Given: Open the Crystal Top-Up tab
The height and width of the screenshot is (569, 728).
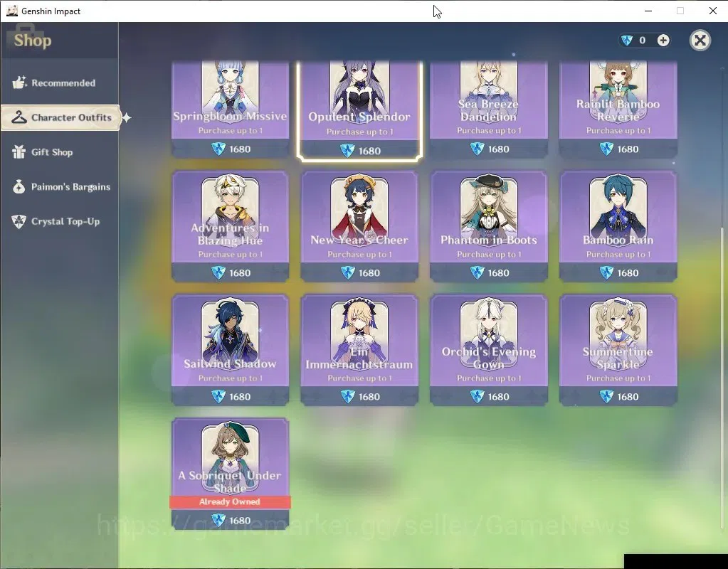Looking at the screenshot, I should (60, 221).
